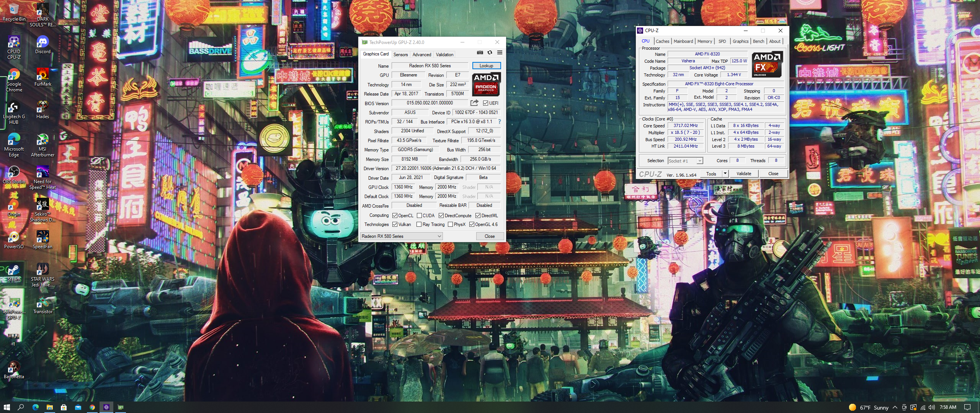Click the Close button in CPU-Z

(x=773, y=174)
